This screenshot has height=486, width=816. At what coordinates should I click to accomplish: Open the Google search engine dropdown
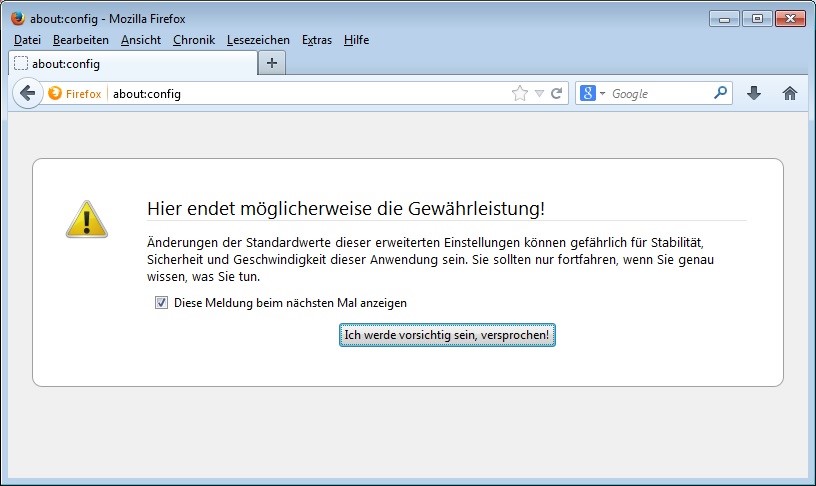(592, 93)
